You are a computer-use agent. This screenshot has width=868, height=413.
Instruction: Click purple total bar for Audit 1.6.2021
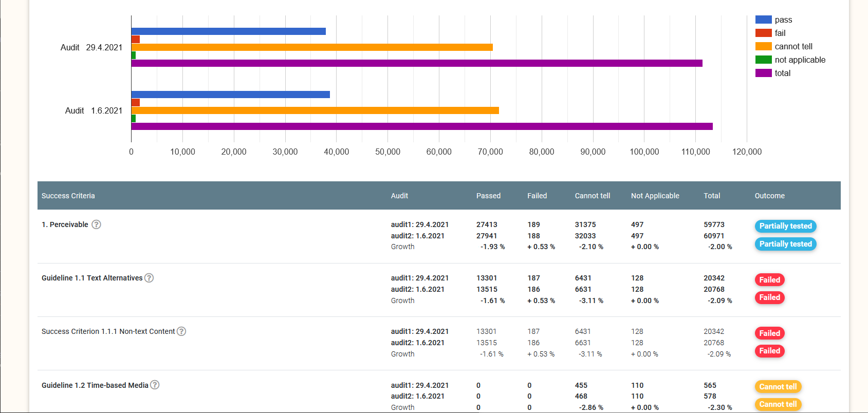[422, 126]
